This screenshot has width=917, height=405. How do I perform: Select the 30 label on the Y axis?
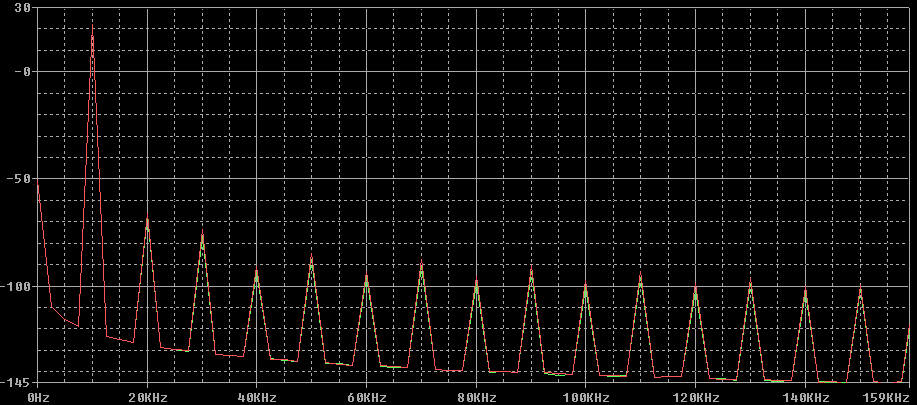(x=23, y=8)
